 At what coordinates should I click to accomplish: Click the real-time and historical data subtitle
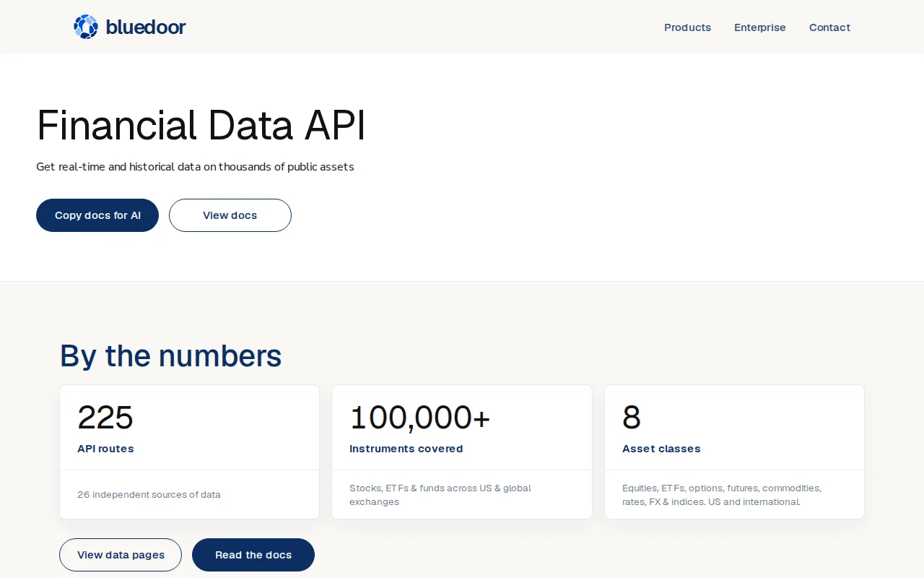pos(195,167)
